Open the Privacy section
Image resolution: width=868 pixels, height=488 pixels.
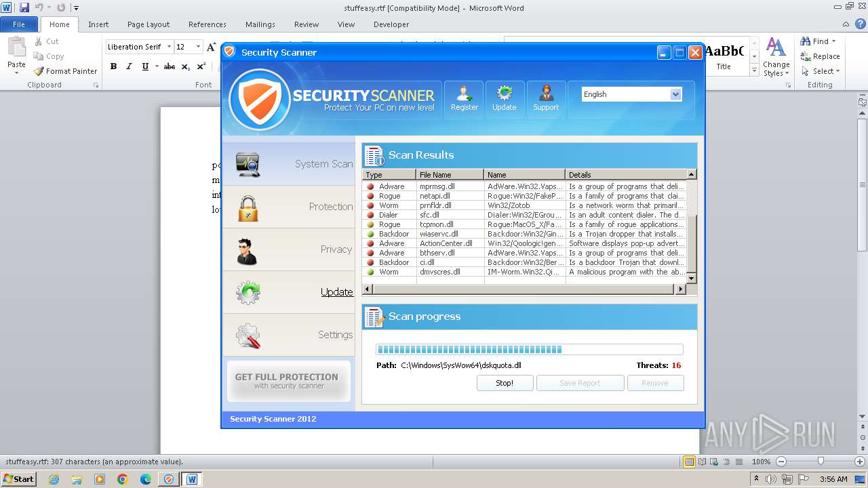[x=289, y=249]
